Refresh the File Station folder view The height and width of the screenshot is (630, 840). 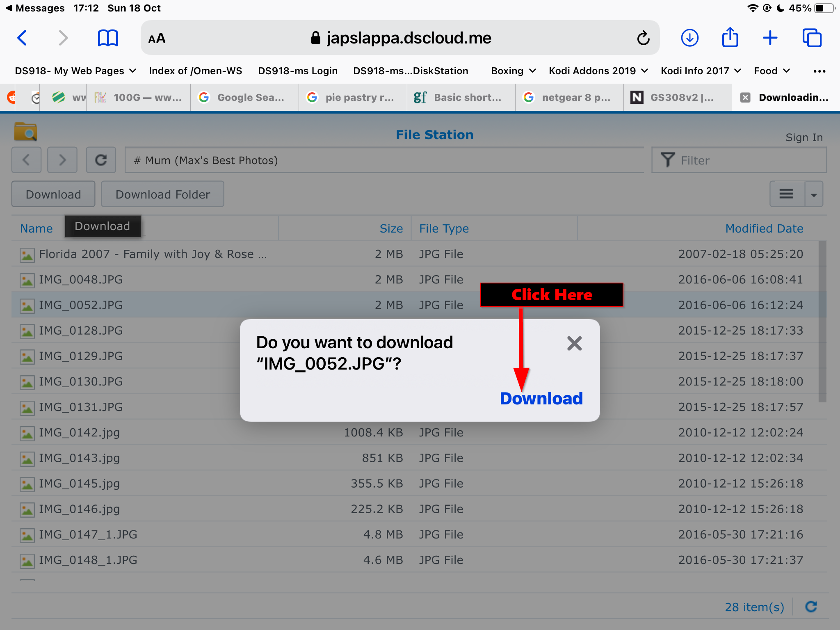coord(101,160)
